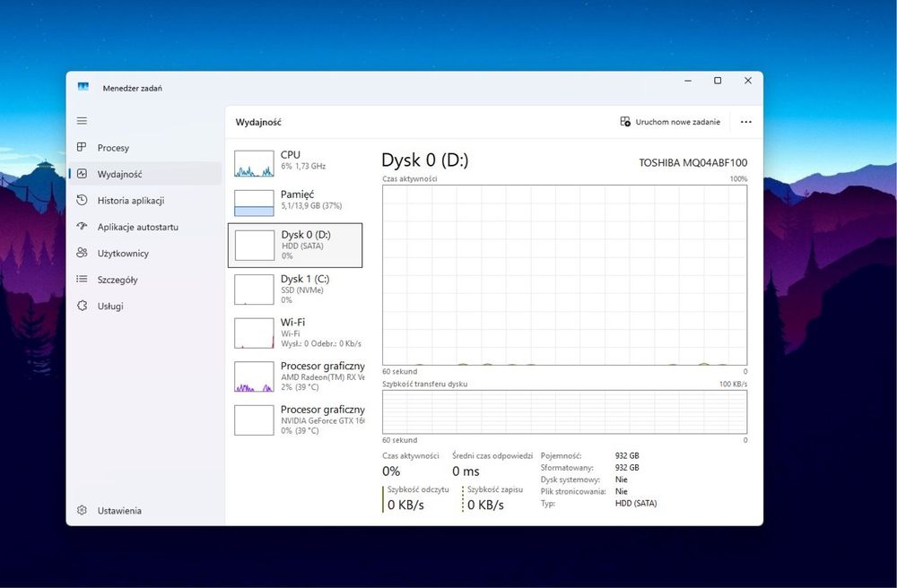The width and height of the screenshot is (897, 588).
Task: Click the Menedżer zadań window title
Action: point(132,88)
